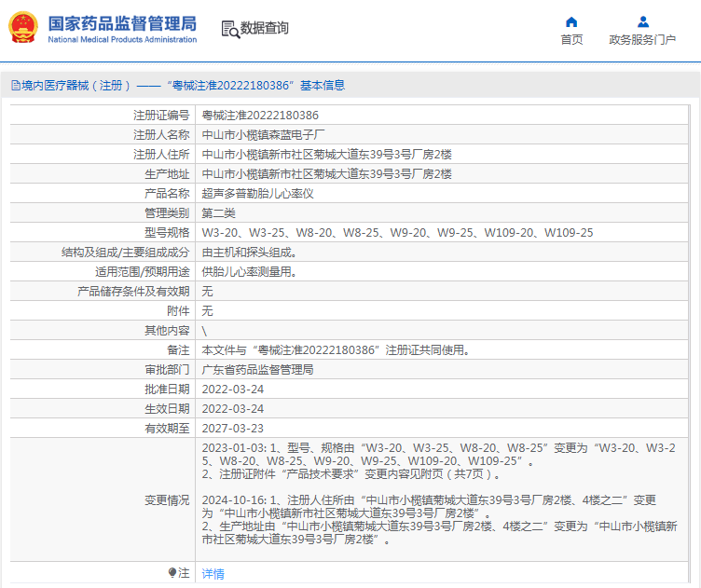Click the 境内医疗器械（注册）基本信息 heading
Image resolution: width=701 pixels, height=588 pixels.
pos(178,86)
